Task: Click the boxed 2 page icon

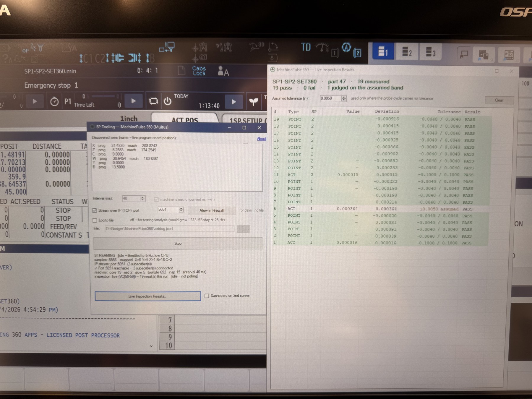Action: click(x=357, y=53)
